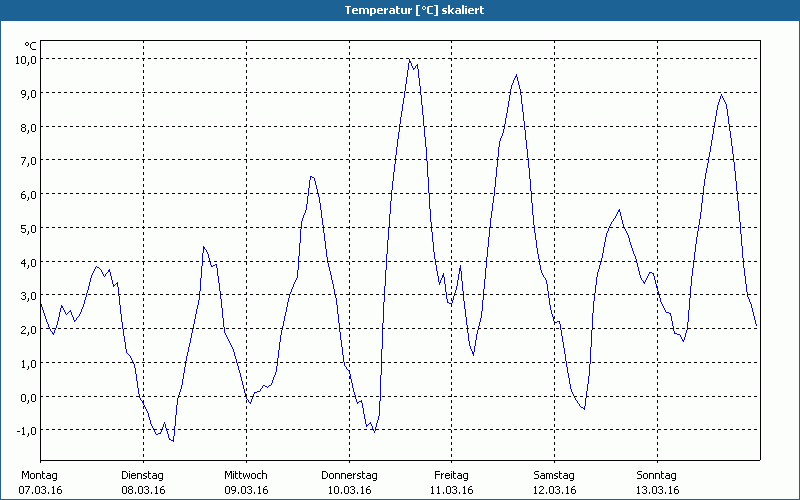Click the 9,0 y-axis label
Screen dimensions: 800x500
(28, 93)
